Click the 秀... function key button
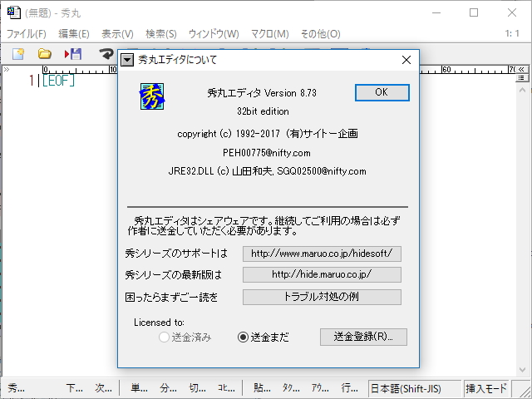This screenshot has width=532, height=399. [16, 387]
